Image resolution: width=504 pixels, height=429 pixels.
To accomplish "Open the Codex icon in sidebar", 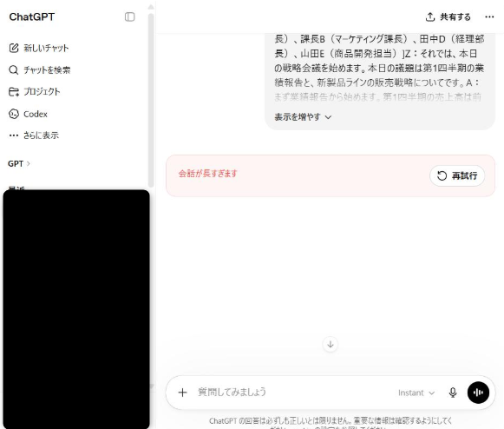I will tap(14, 114).
